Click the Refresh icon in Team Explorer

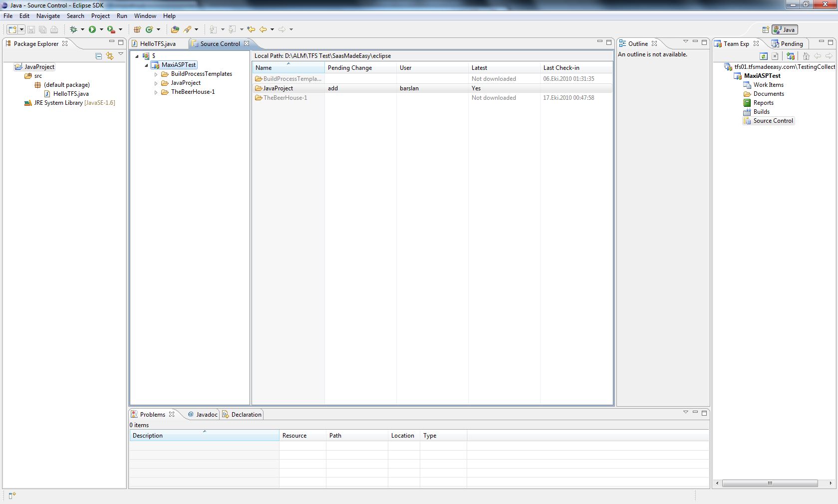click(764, 56)
